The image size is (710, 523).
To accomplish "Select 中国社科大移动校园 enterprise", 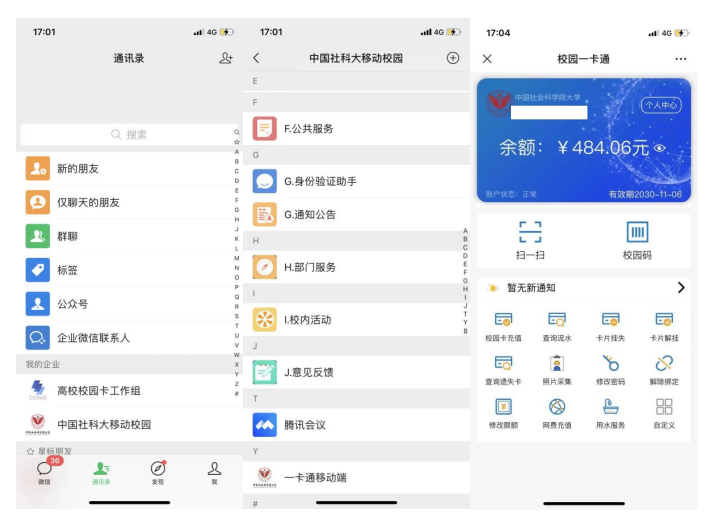I will point(130,424).
